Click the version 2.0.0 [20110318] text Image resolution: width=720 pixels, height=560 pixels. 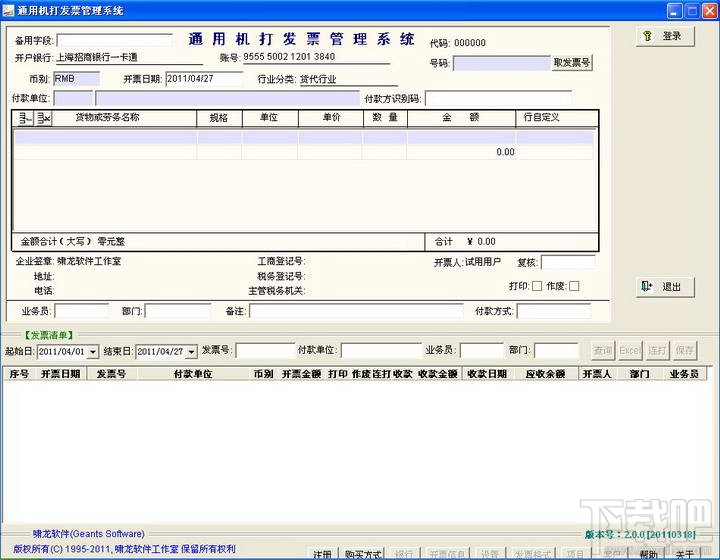[x=641, y=534]
